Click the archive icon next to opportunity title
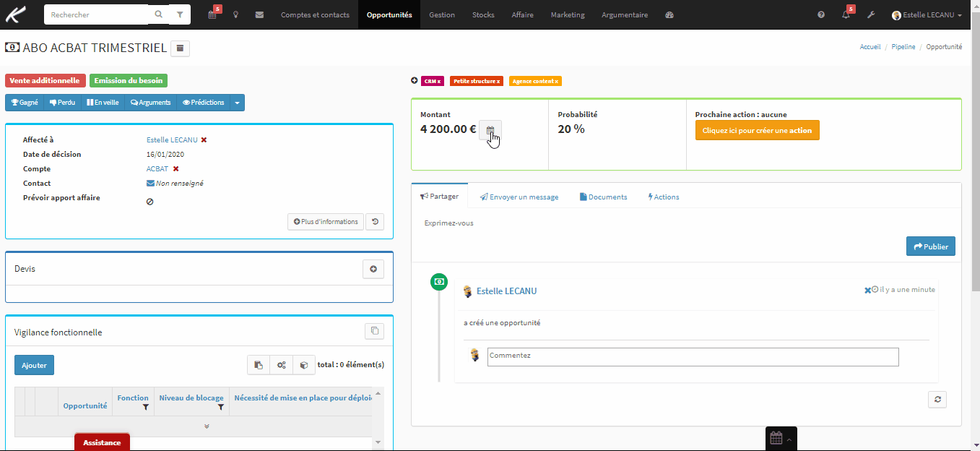 point(181,48)
